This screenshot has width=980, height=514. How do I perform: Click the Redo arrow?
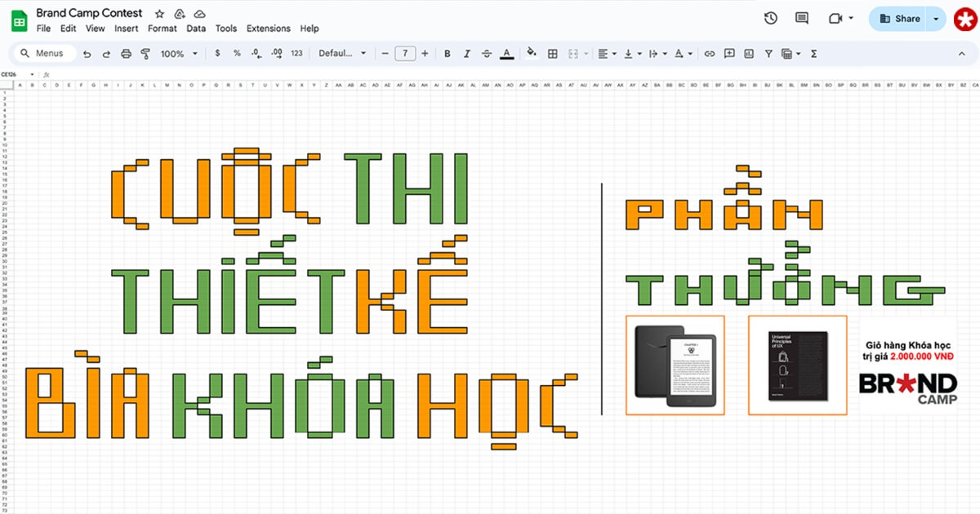106,54
